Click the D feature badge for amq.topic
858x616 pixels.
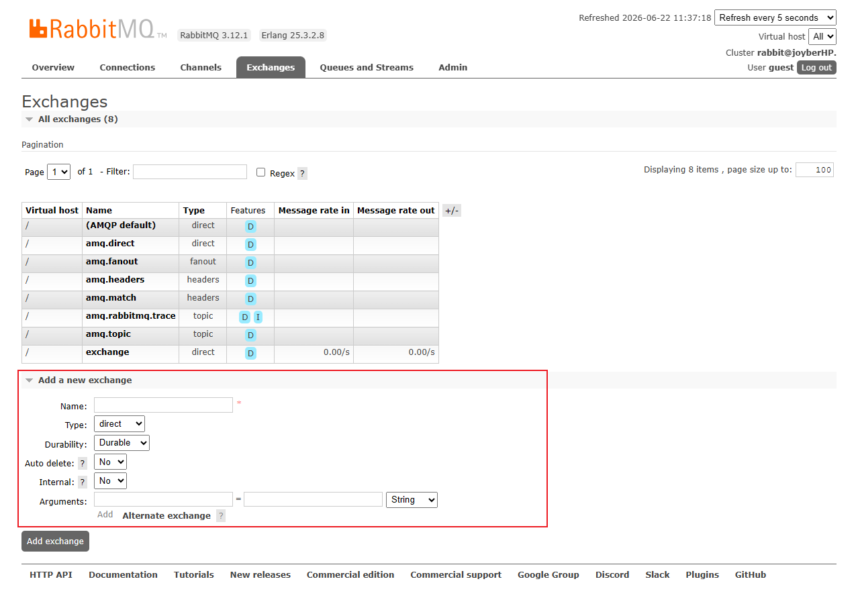pos(250,335)
